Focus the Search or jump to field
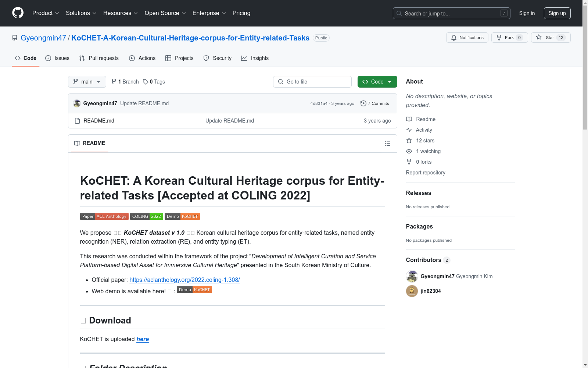 tap(452, 13)
